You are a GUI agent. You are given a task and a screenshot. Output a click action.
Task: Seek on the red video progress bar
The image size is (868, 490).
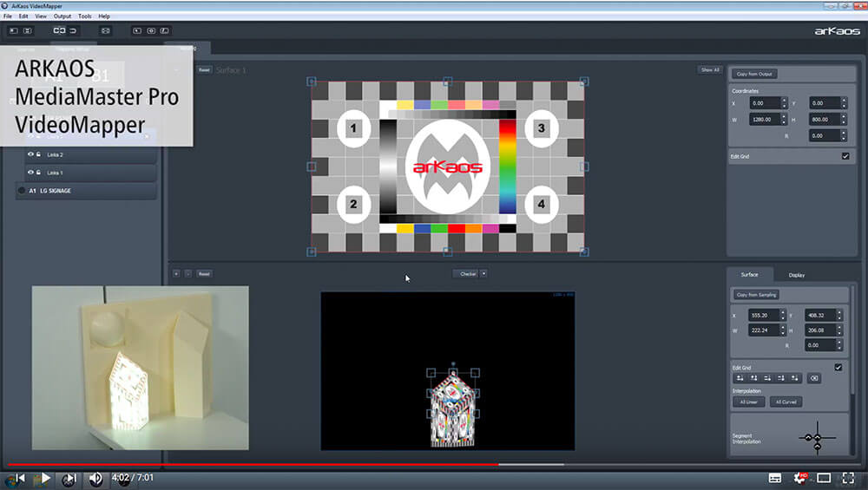click(x=253, y=465)
